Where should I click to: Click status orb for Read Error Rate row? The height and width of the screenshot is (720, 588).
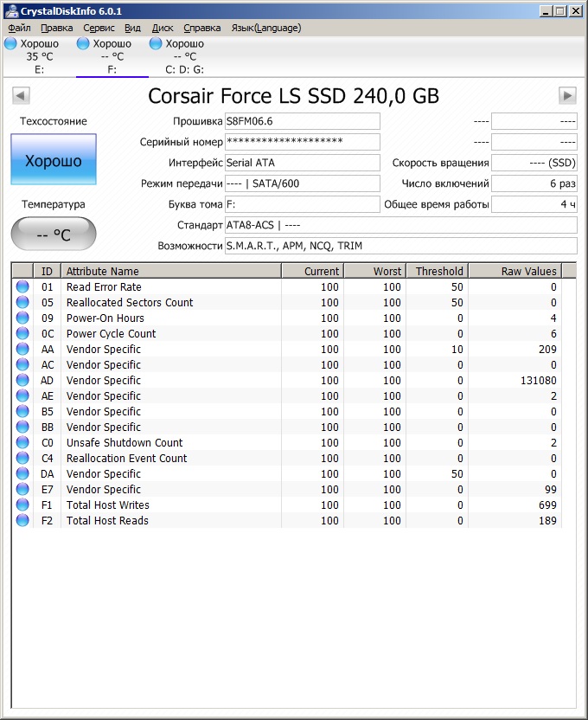click(x=22, y=287)
